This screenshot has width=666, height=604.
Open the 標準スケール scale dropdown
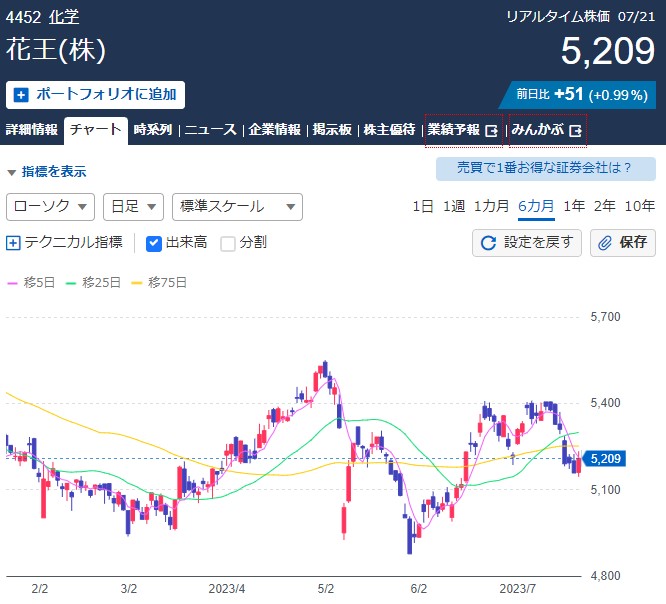[237, 206]
